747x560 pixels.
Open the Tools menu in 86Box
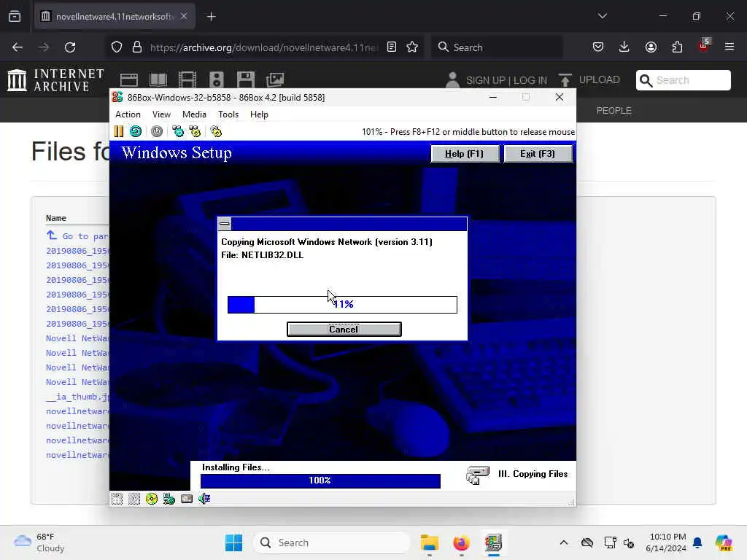coord(228,114)
